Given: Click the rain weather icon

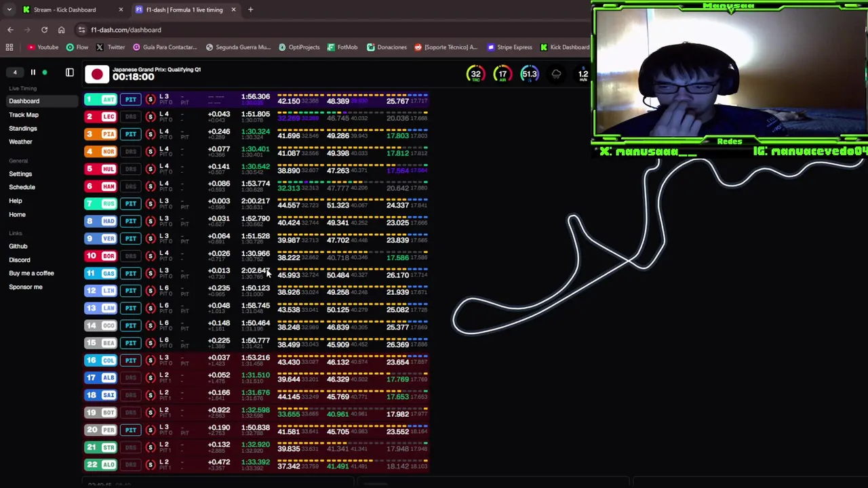Looking at the screenshot, I should (556, 74).
